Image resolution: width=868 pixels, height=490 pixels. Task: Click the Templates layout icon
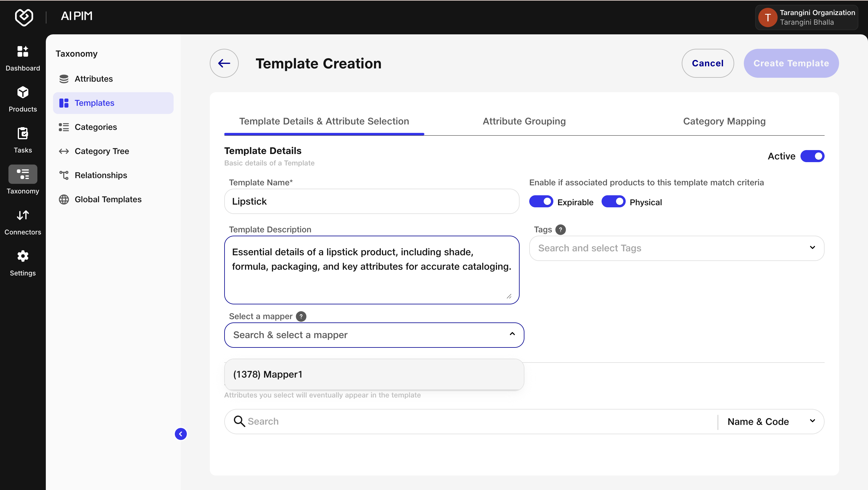coord(64,103)
